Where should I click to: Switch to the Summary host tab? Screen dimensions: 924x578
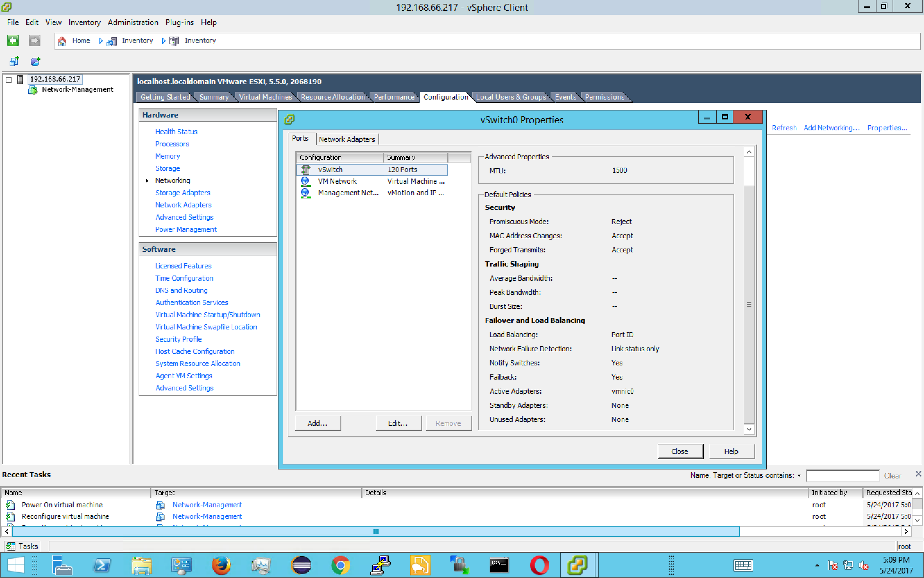[x=214, y=97]
